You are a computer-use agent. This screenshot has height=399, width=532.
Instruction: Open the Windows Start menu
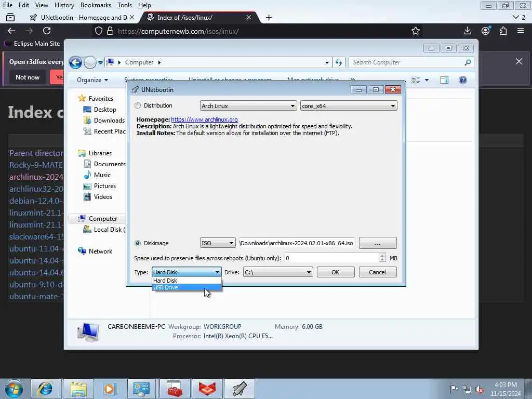[x=14, y=389]
